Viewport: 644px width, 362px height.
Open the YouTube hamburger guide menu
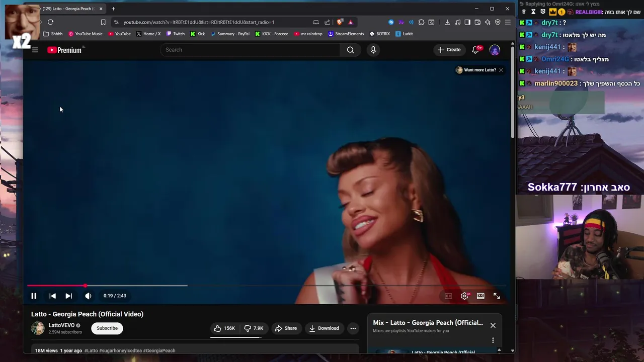[x=35, y=50]
